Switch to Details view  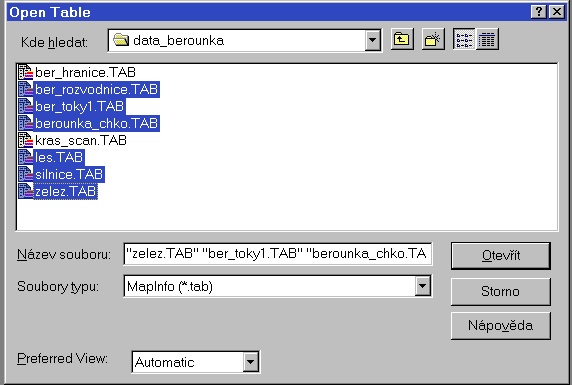(x=487, y=39)
